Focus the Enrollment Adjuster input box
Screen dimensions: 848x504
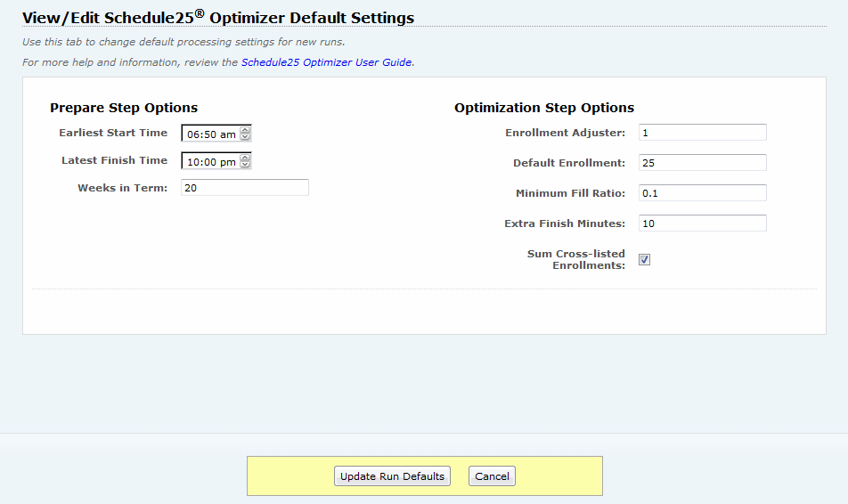[702, 133]
